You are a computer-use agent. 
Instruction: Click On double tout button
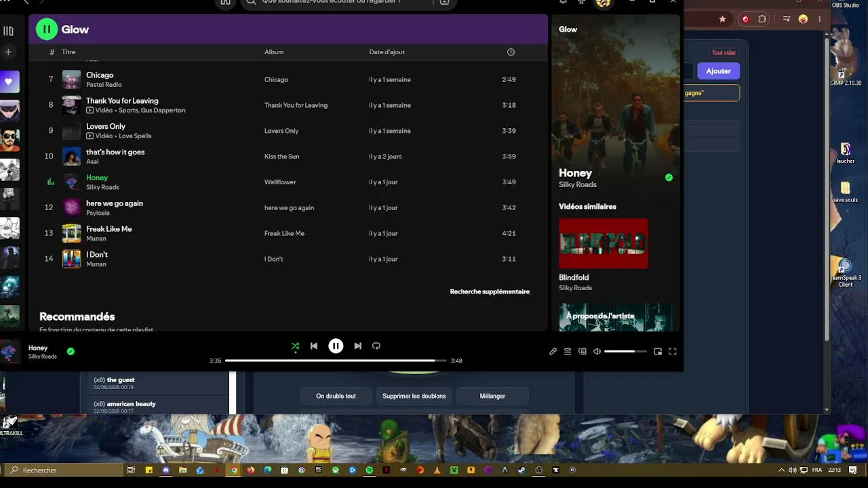point(336,396)
